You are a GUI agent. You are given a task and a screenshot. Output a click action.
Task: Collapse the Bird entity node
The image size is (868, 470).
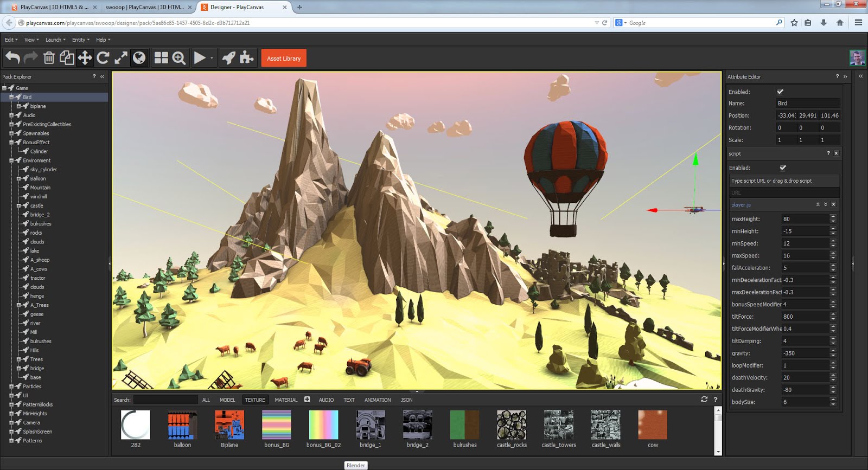coord(11,97)
